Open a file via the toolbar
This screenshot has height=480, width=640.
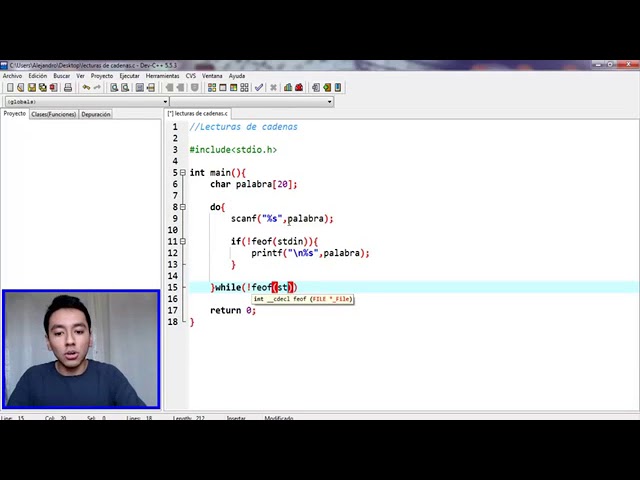(21, 87)
